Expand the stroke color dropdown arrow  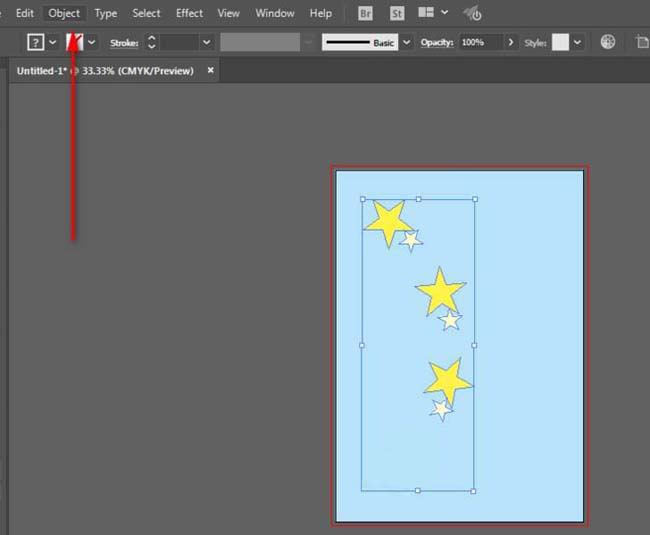92,42
